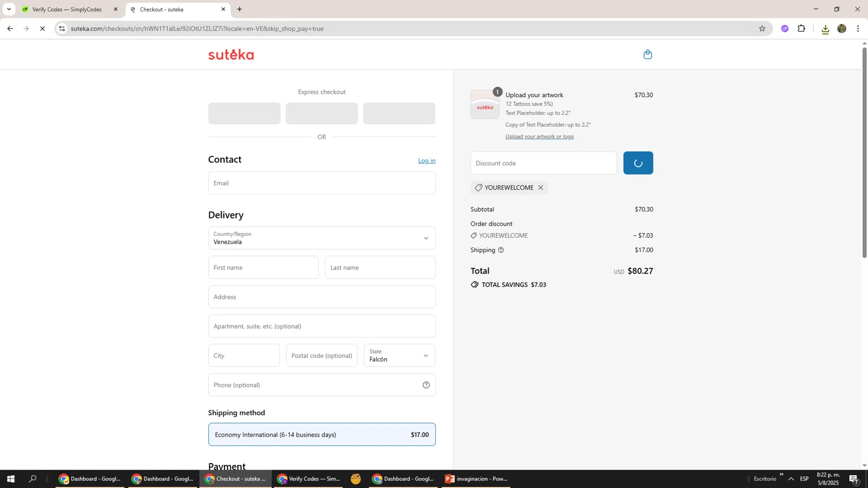Switch to Verify Codes — SimplyCodes tab
This screenshot has height=488, width=868.
(68, 9)
